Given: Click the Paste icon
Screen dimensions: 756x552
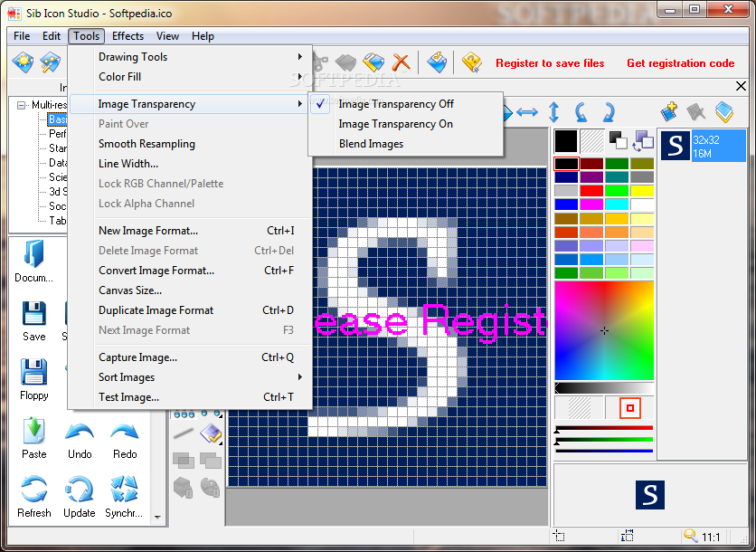Looking at the screenshot, I should click(x=33, y=431).
